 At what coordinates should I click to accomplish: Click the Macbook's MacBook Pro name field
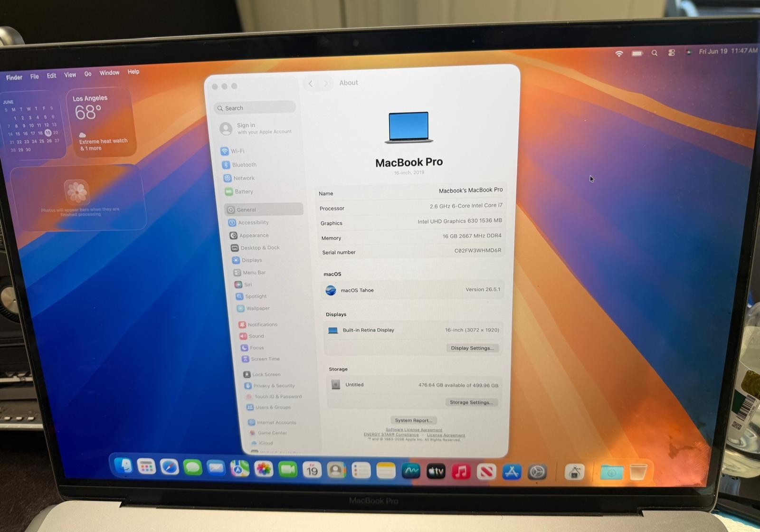tap(470, 190)
